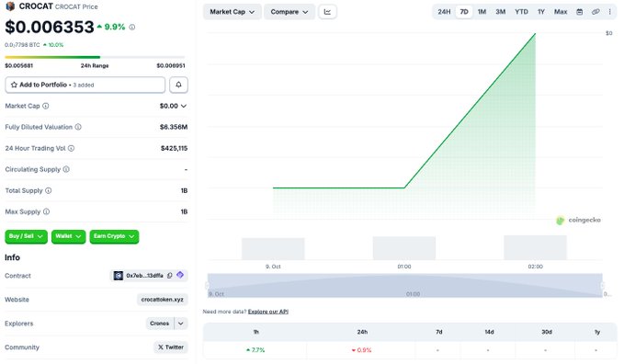The height and width of the screenshot is (364, 624).
Task: Click the contract address 0x7eb...13dffa
Action: click(144, 275)
